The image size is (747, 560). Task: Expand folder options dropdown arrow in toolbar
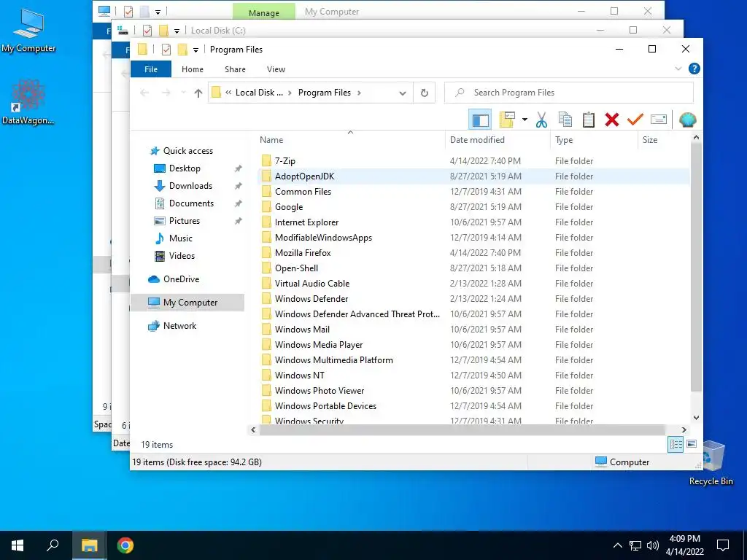(525, 120)
